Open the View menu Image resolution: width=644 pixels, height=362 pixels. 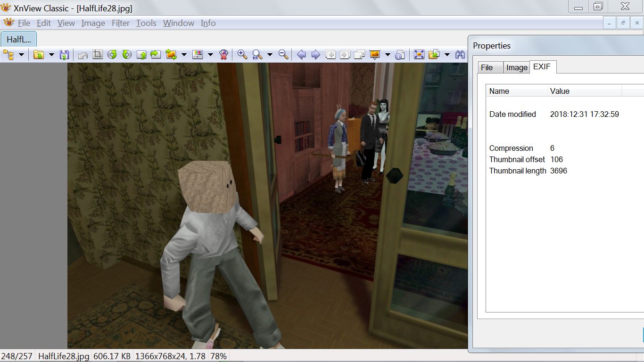tap(66, 23)
